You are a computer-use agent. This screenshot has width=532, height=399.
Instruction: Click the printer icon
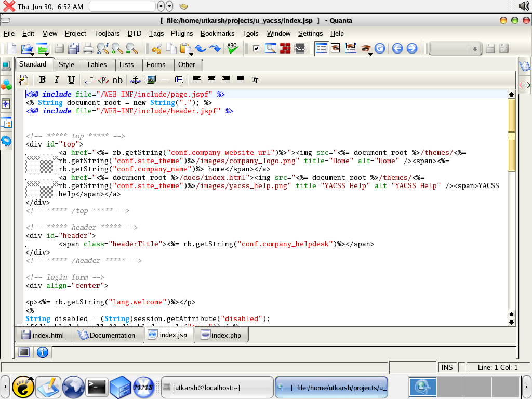point(88,48)
